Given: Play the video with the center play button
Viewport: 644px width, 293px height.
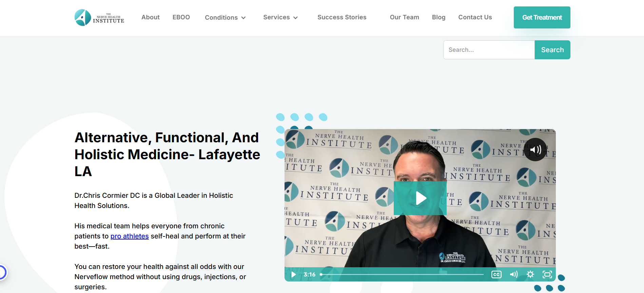Looking at the screenshot, I should click(420, 198).
